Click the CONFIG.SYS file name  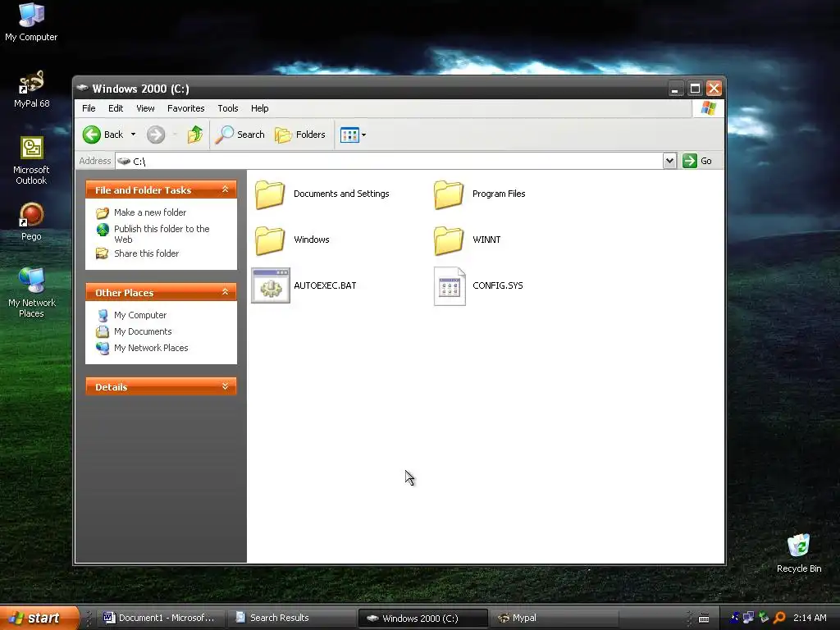point(498,285)
